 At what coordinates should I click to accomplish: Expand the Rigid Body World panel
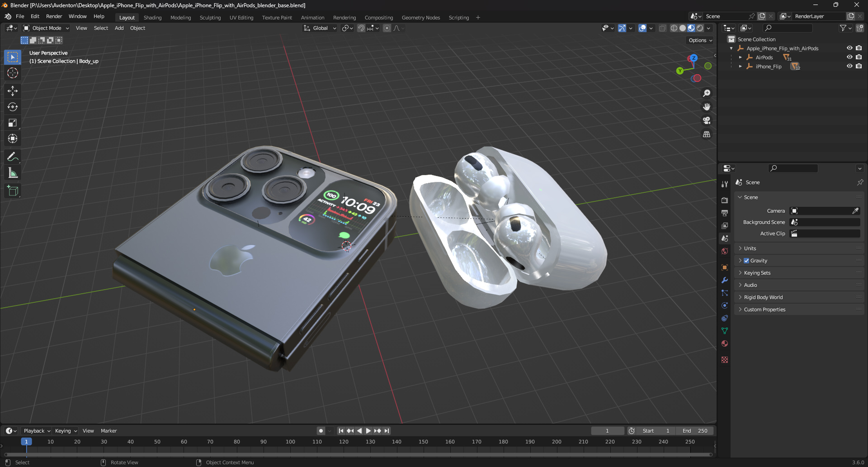(799, 297)
